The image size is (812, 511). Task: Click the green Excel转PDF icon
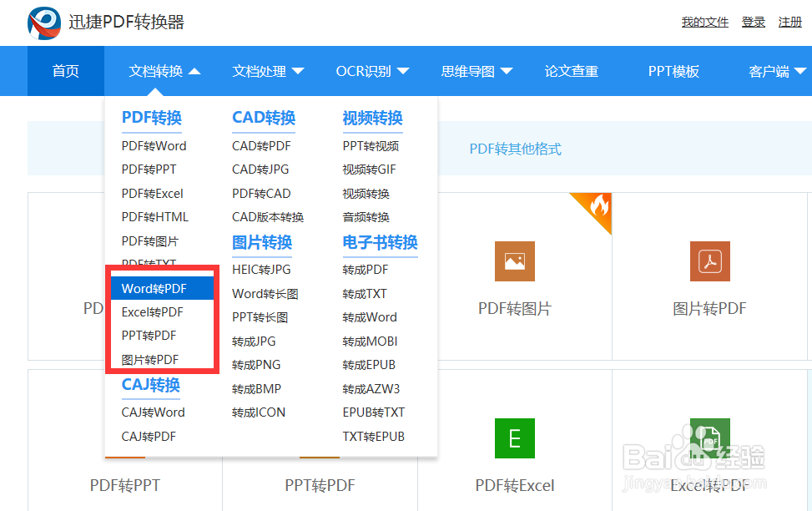click(709, 438)
